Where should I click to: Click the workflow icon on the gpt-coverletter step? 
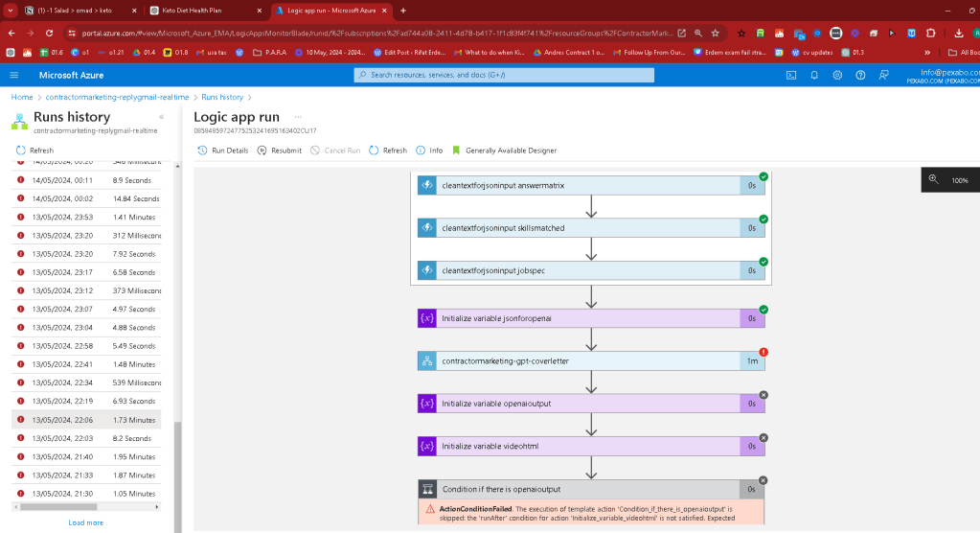427,361
